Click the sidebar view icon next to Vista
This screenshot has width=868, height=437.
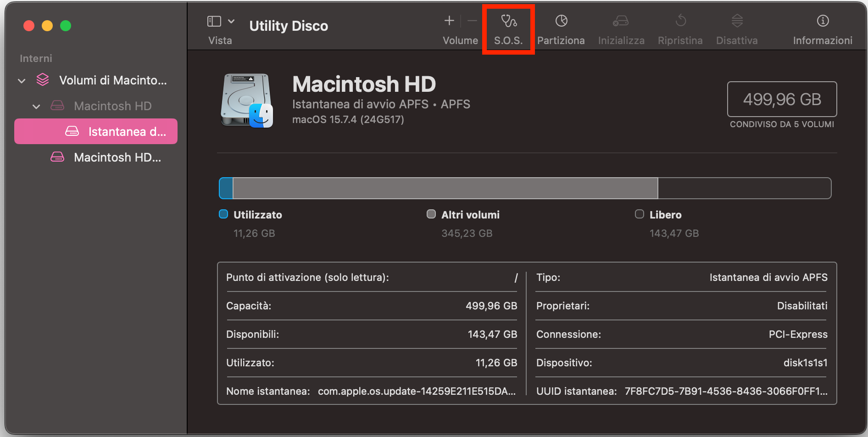[x=214, y=21]
